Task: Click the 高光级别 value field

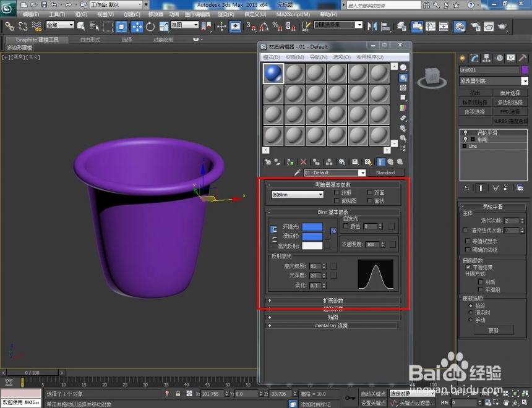Action: tap(315, 266)
